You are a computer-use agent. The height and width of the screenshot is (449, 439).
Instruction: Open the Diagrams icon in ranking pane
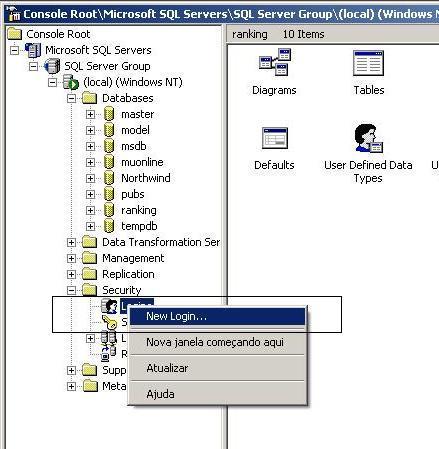pos(275,62)
